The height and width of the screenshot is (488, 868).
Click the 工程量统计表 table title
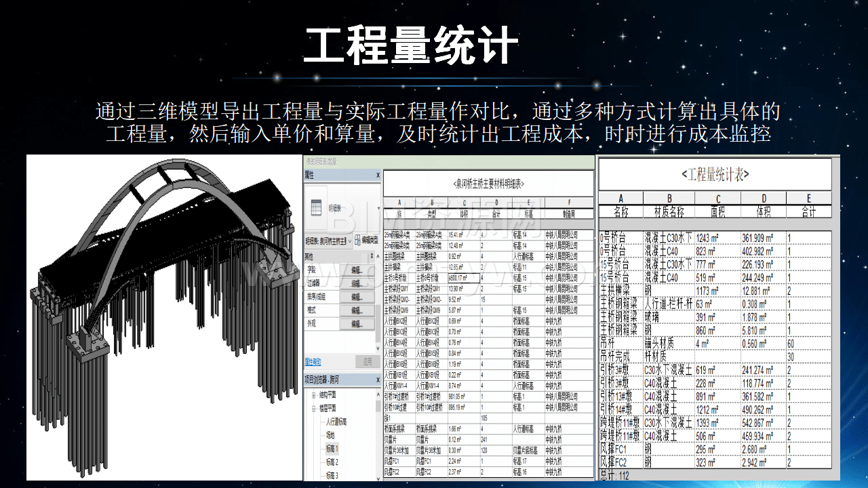(715, 175)
